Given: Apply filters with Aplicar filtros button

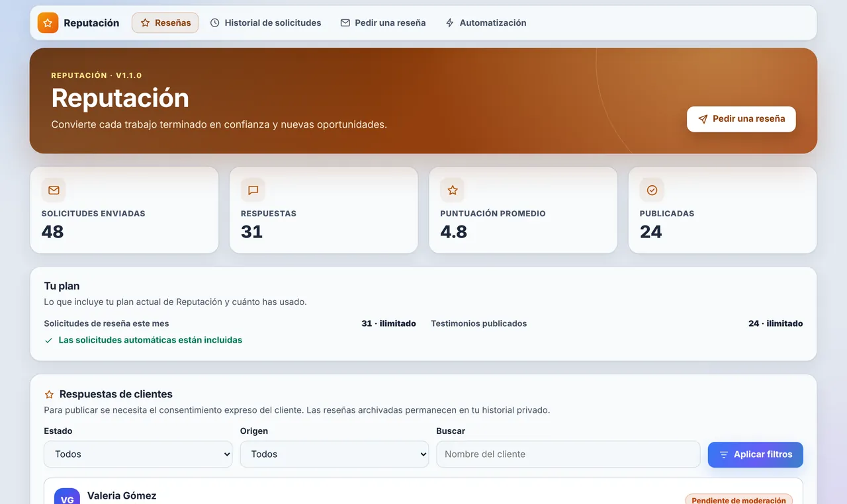Looking at the screenshot, I should [x=756, y=454].
